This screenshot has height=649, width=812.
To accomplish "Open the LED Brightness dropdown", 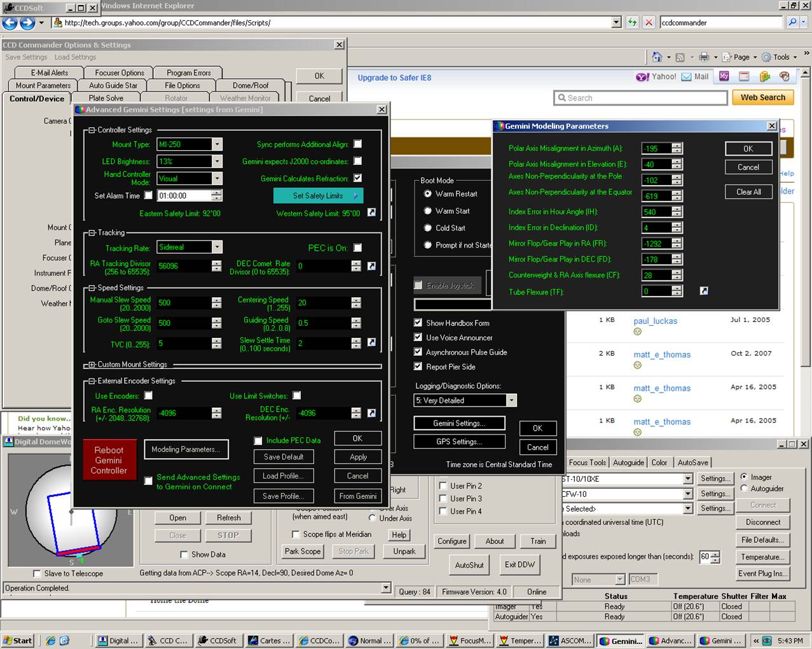I will click(217, 162).
